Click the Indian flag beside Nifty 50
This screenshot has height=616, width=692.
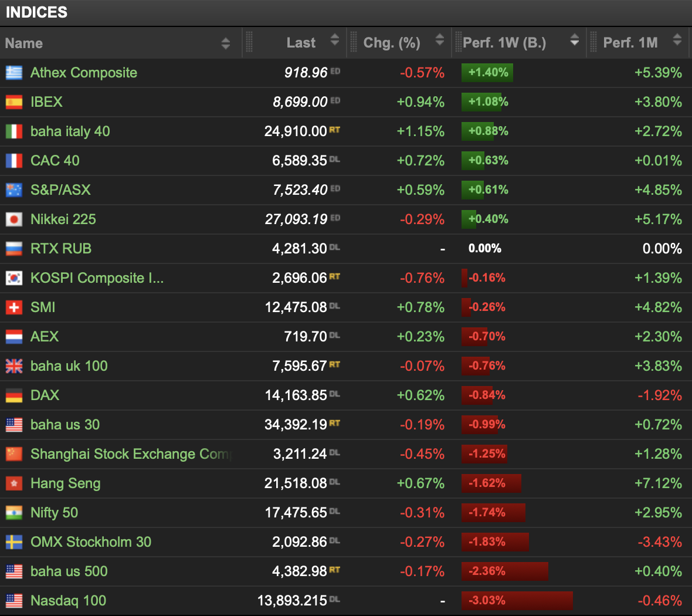(x=14, y=513)
